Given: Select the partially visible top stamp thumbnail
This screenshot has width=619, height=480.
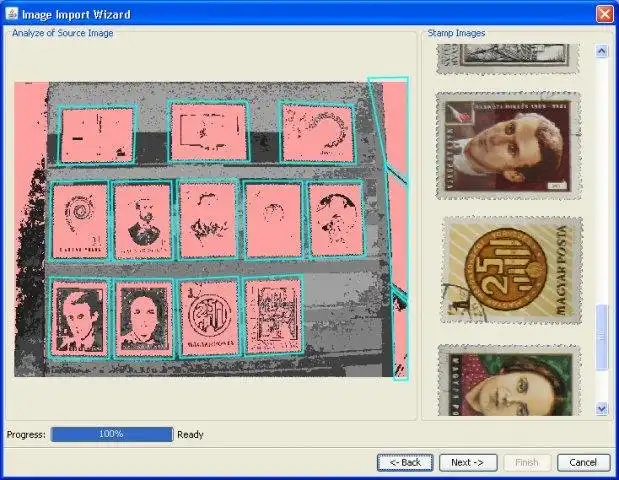Looking at the screenshot, I should point(508,59).
